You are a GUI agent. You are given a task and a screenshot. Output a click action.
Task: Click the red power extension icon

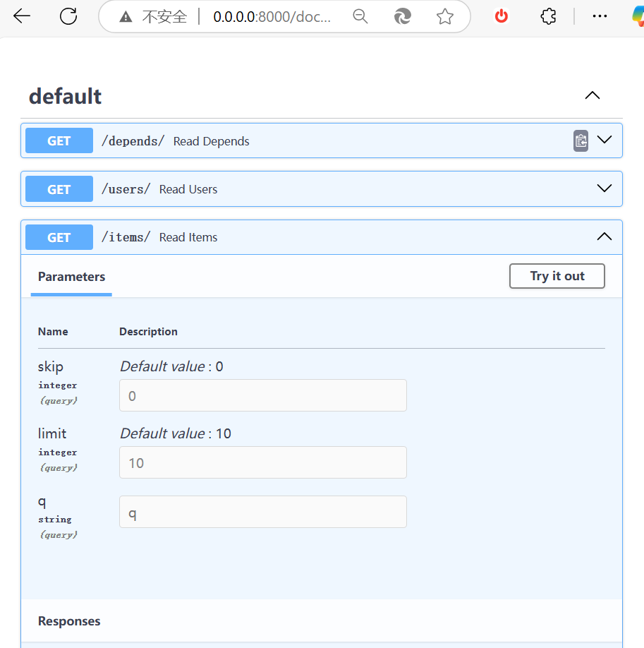[501, 16]
